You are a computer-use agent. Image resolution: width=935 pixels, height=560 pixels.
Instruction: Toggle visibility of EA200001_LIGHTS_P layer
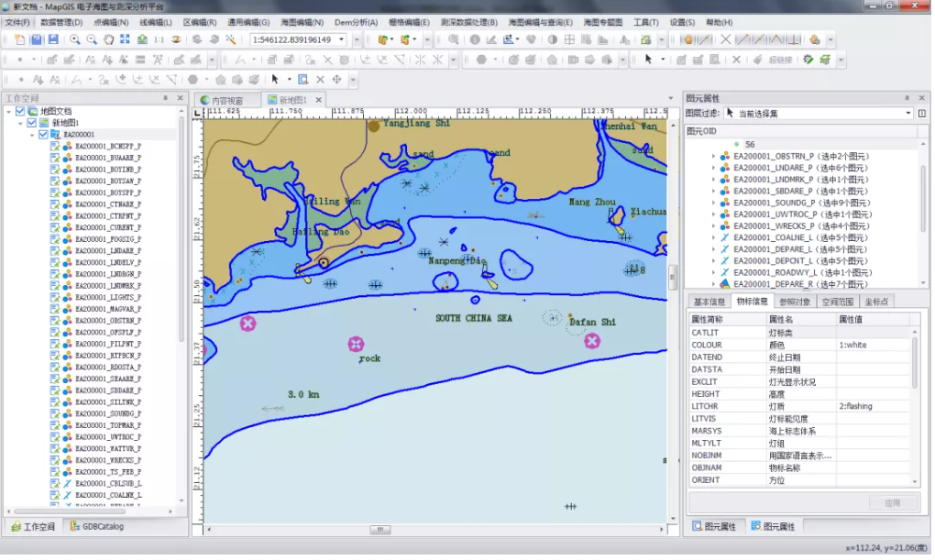tap(55, 298)
